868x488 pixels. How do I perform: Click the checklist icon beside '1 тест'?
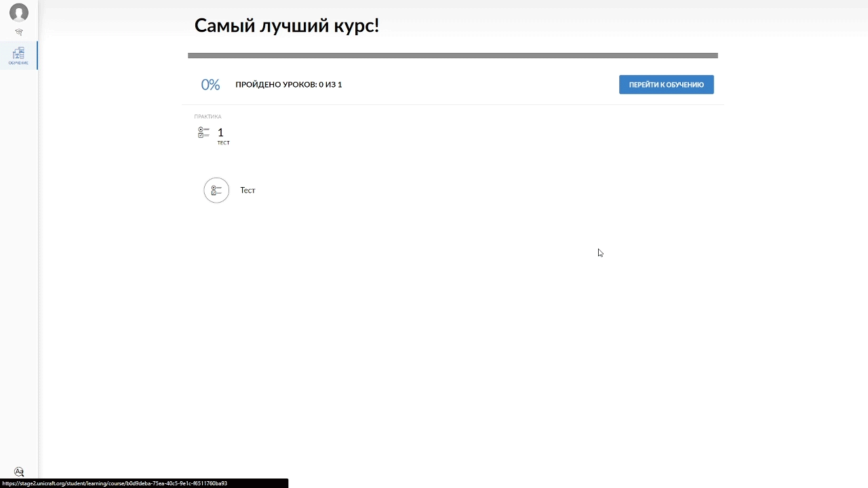(203, 132)
